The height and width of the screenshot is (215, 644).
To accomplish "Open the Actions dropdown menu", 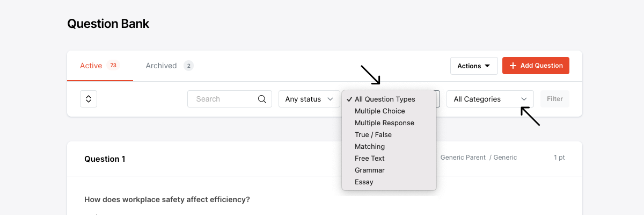I will click(x=473, y=66).
